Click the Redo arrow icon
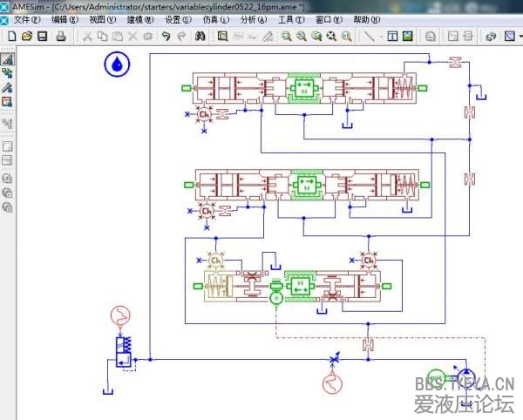Screen dimensions: 523x420 [x=180, y=37]
